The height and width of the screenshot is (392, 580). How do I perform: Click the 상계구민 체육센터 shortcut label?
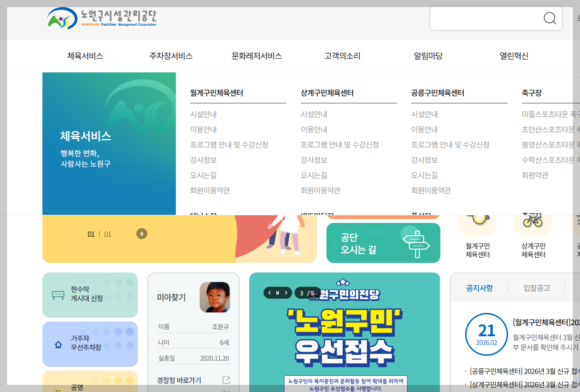533,251
